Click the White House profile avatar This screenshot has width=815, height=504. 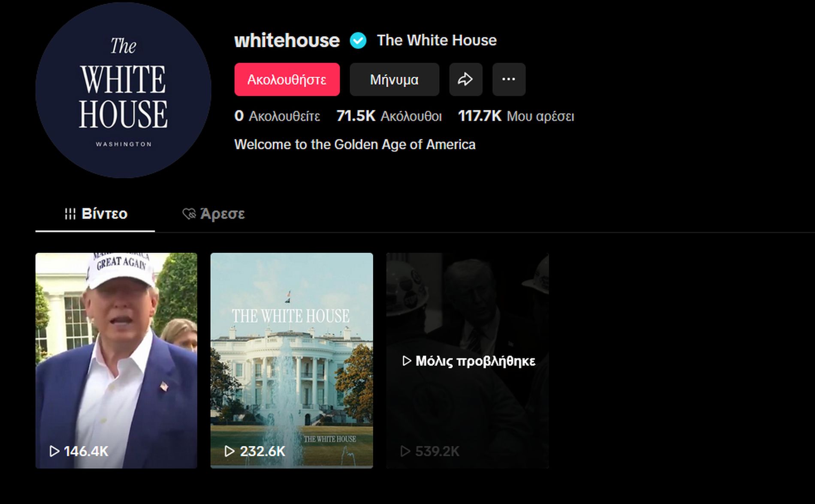[x=123, y=90]
